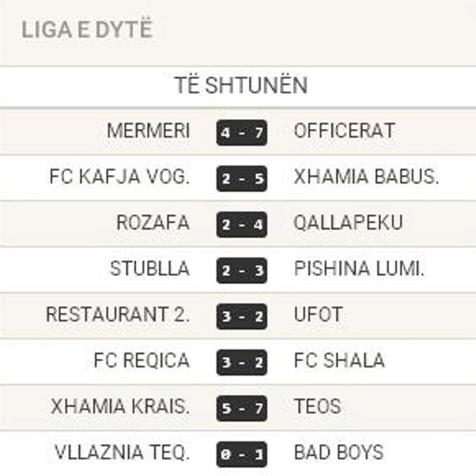Open the OFFICERAT team page
476x476 pixels.
point(344,131)
